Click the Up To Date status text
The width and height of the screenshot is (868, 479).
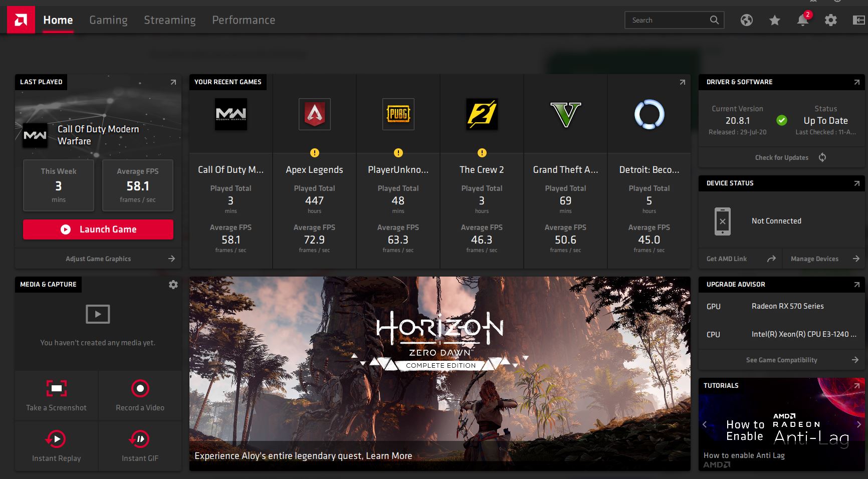tap(826, 121)
